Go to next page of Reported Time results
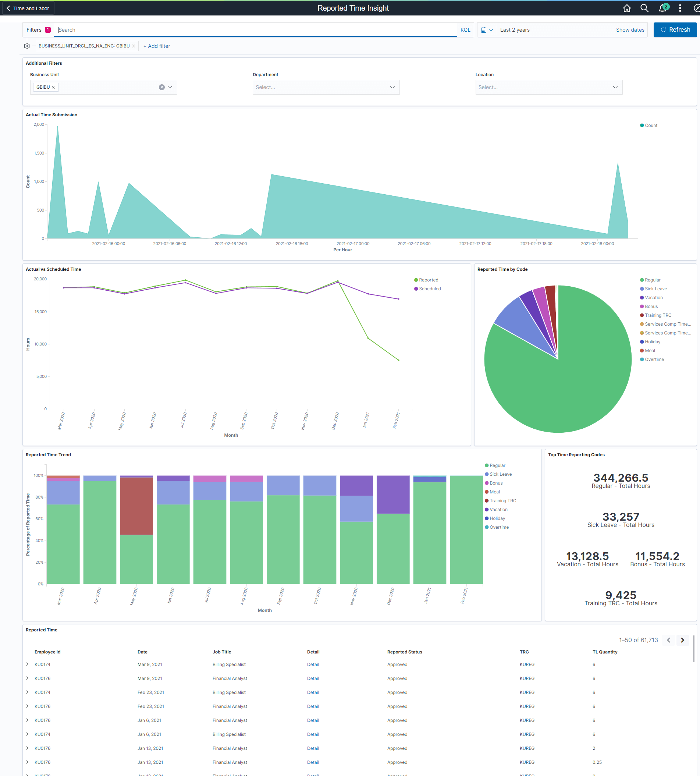Image resolution: width=700 pixels, height=776 pixels. point(682,640)
